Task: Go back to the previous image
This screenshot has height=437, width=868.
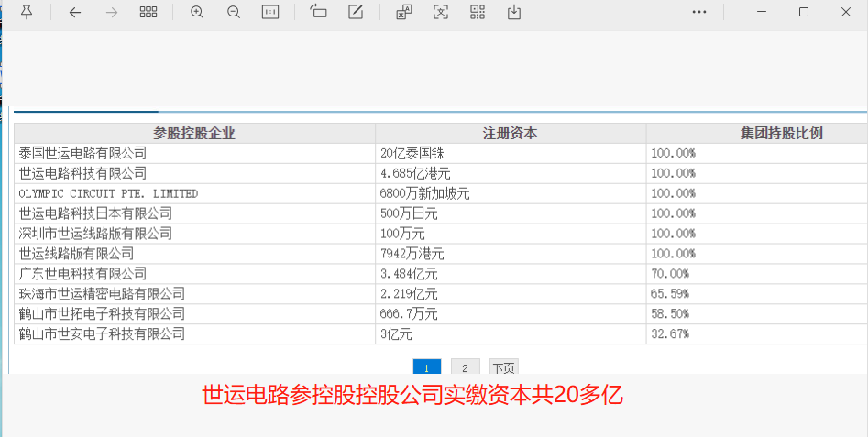Action: click(75, 12)
